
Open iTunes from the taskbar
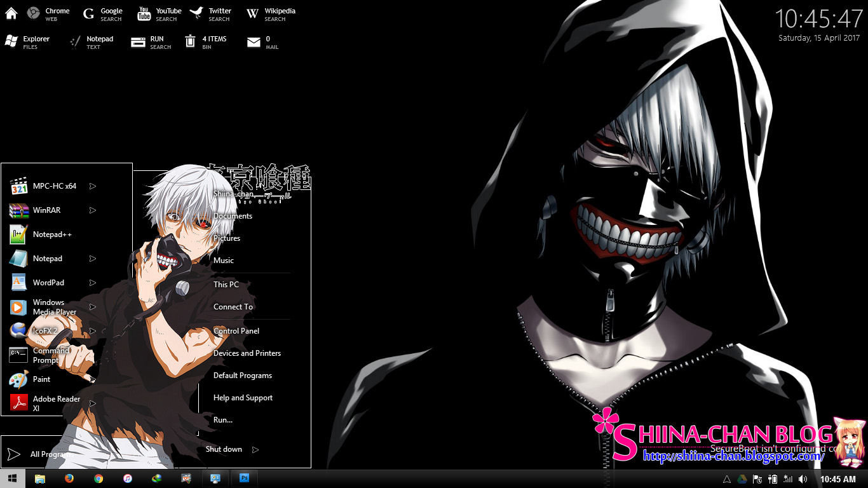(128, 478)
